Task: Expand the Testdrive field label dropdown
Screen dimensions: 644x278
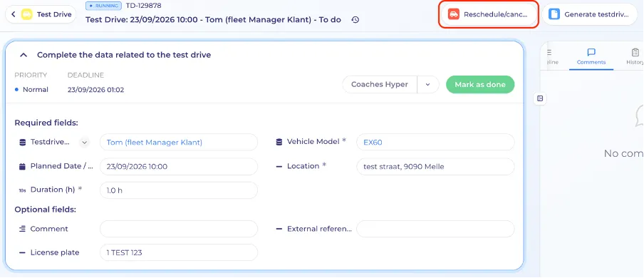Action: (84, 143)
